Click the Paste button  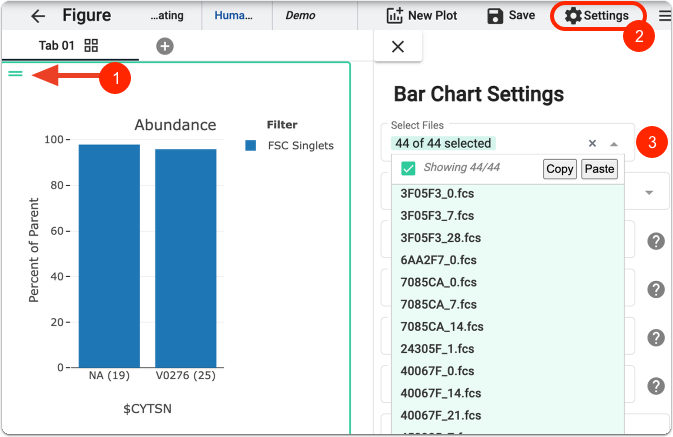pyautogui.click(x=599, y=169)
